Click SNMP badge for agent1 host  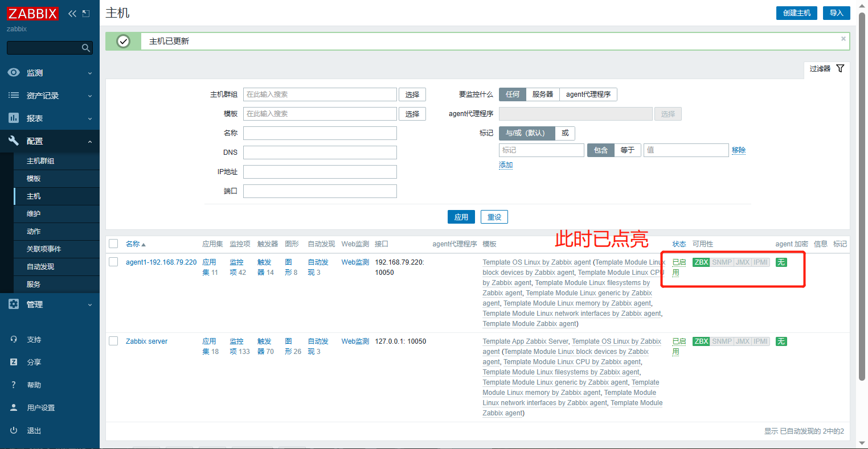coord(722,262)
